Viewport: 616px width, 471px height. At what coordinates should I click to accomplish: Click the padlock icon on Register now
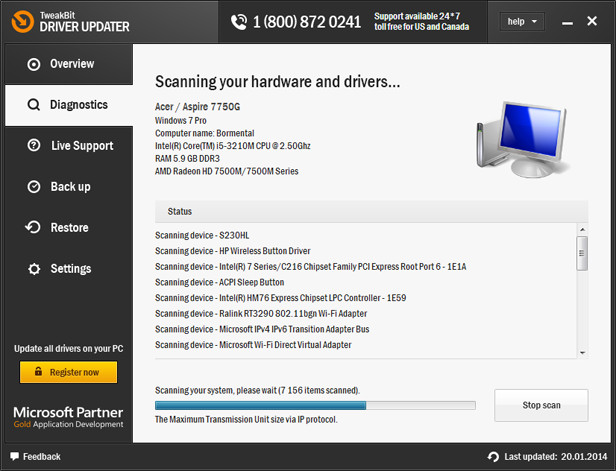[38, 371]
